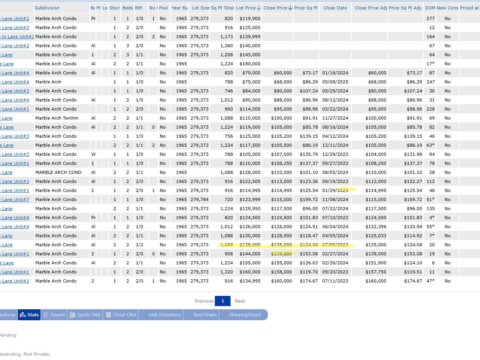This screenshot has width=480, height=360.
Task: Click the $151,900 adjusted close price cell
Action: tap(376, 263)
